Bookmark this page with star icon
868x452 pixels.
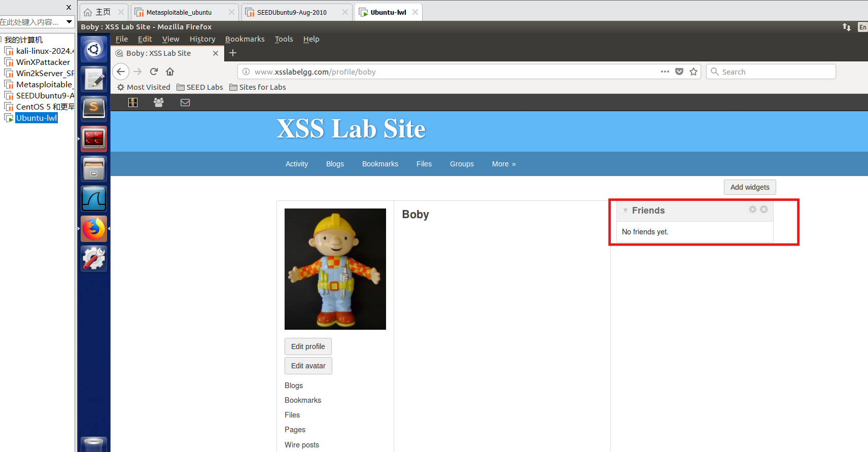click(693, 72)
